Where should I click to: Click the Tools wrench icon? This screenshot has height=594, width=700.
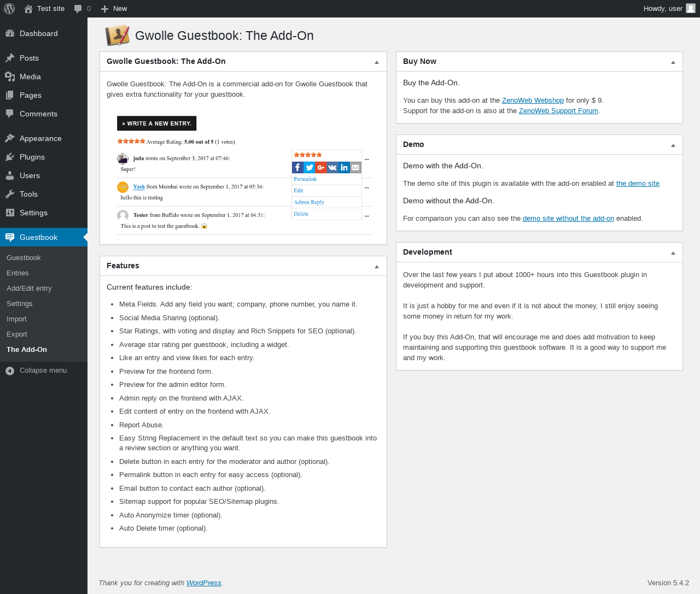tap(10, 194)
